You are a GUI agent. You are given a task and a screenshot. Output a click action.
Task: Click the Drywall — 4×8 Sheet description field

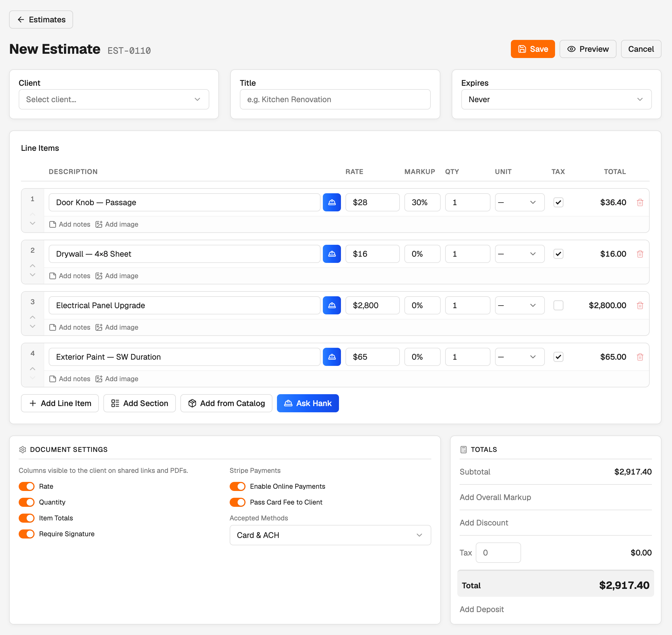point(185,254)
